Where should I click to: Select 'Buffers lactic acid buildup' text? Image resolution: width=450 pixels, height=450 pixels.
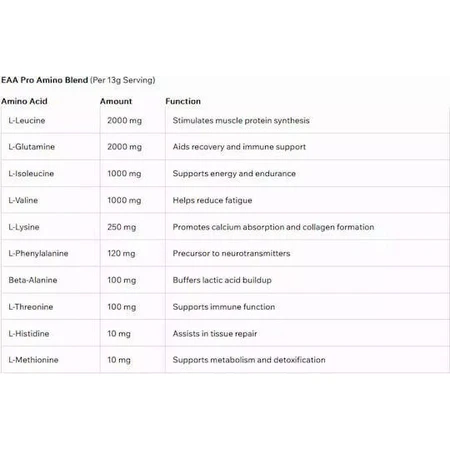[x=222, y=280]
